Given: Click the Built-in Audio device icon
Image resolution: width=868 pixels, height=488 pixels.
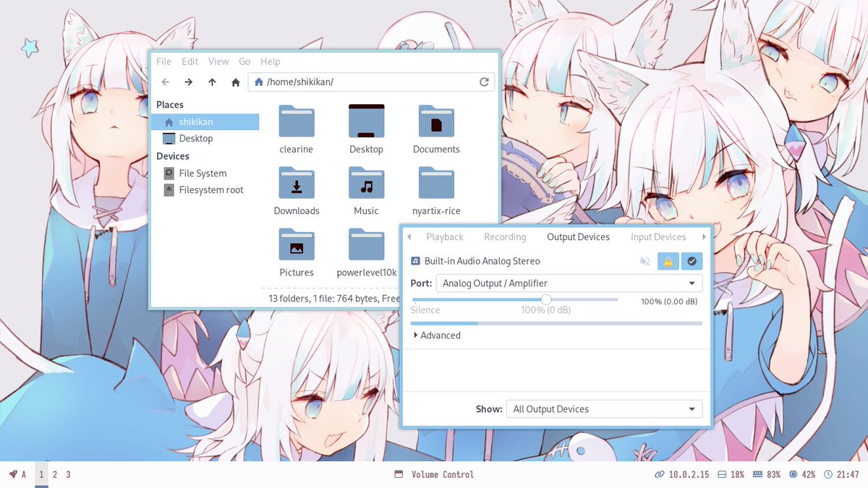Looking at the screenshot, I should [x=415, y=261].
